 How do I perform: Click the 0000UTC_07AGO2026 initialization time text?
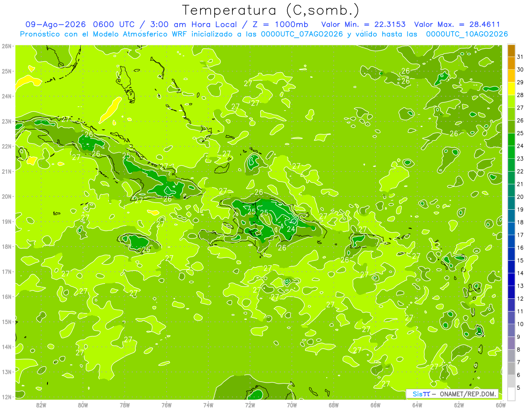tap(302, 34)
